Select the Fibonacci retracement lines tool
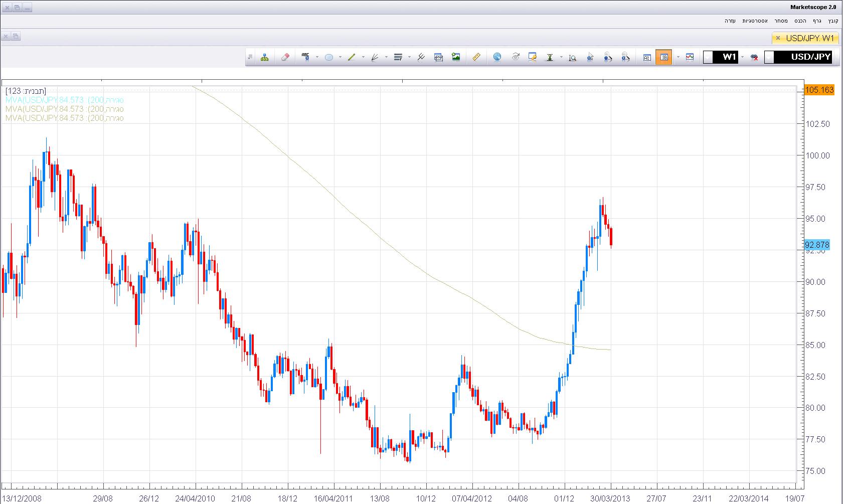Screen dimensions: 845x504 tap(398, 57)
